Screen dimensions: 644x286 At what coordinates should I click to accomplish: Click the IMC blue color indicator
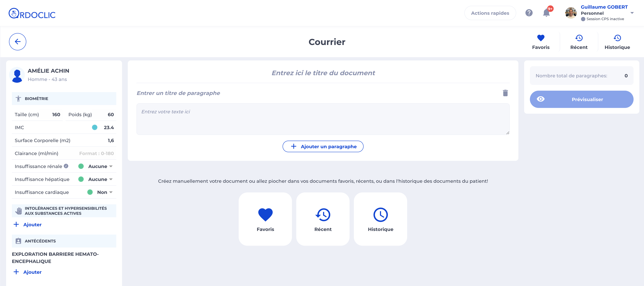pyautogui.click(x=94, y=127)
